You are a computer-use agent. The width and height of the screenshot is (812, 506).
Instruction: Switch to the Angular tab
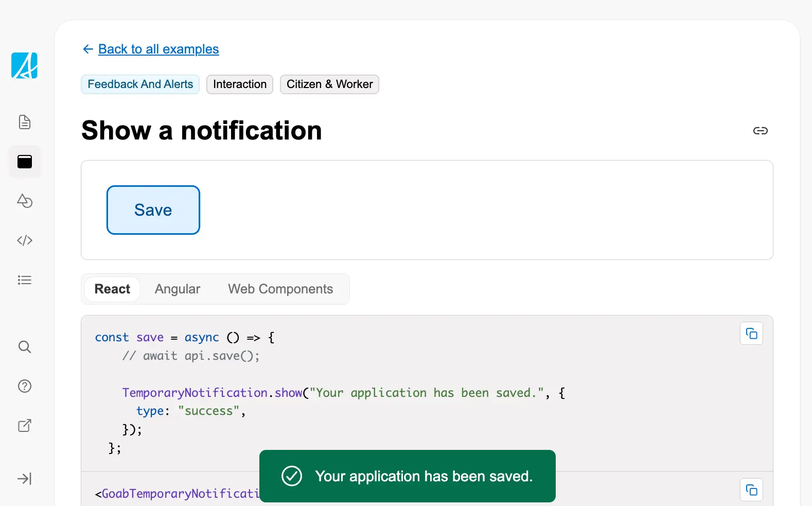coord(178,289)
